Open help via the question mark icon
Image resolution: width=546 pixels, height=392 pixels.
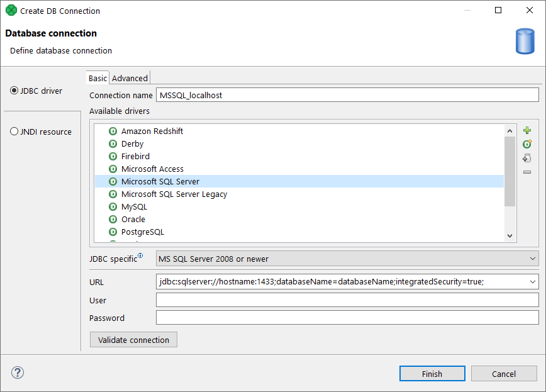coord(17,372)
